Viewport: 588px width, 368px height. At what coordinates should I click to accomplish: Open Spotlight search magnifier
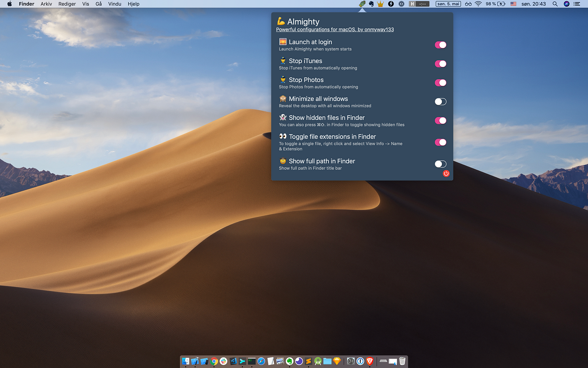(555, 4)
